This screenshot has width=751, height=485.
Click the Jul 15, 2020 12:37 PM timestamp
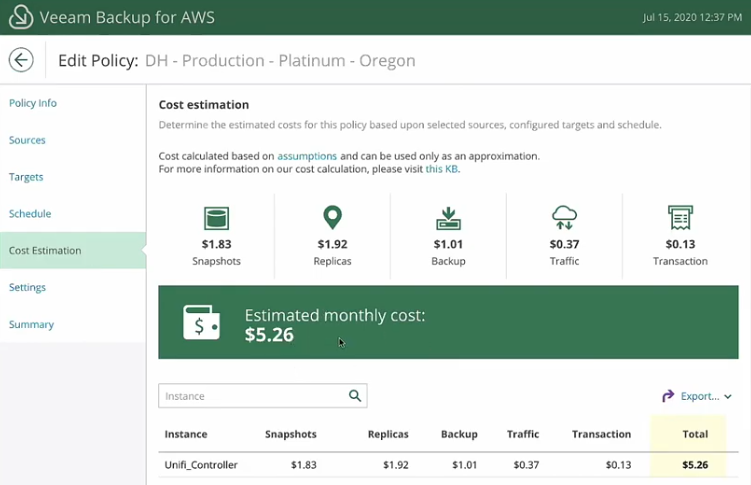[692, 17]
